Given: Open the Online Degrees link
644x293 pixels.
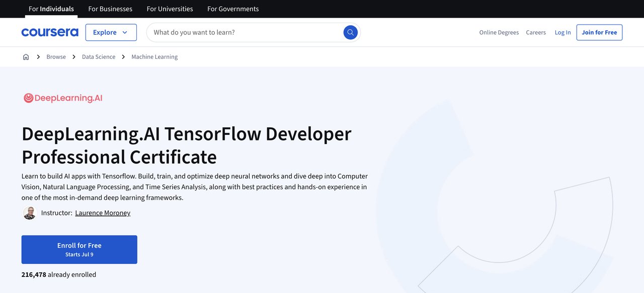Looking at the screenshot, I should click(x=499, y=32).
